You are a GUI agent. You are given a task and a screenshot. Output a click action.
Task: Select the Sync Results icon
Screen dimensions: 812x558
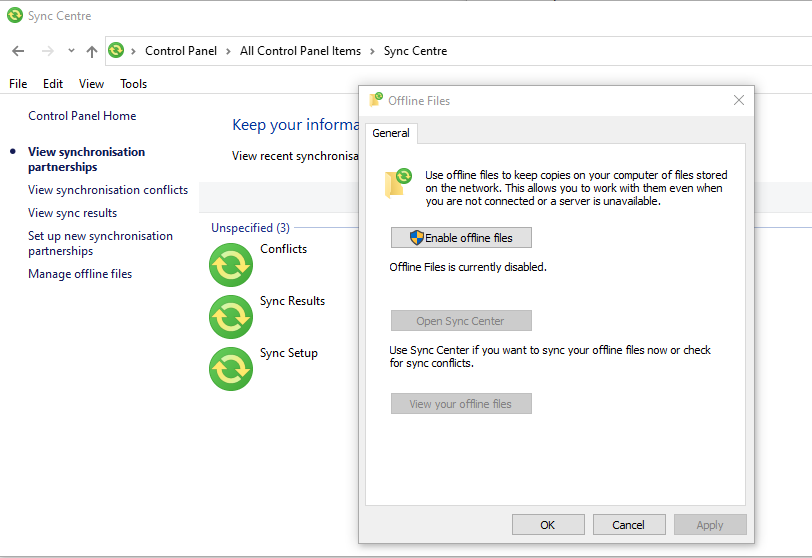[x=231, y=317]
